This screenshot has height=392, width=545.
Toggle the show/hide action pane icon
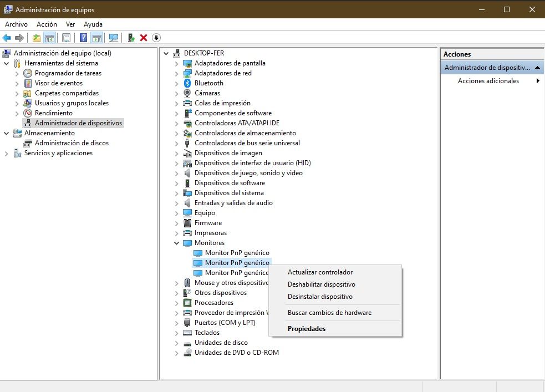tap(97, 38)
